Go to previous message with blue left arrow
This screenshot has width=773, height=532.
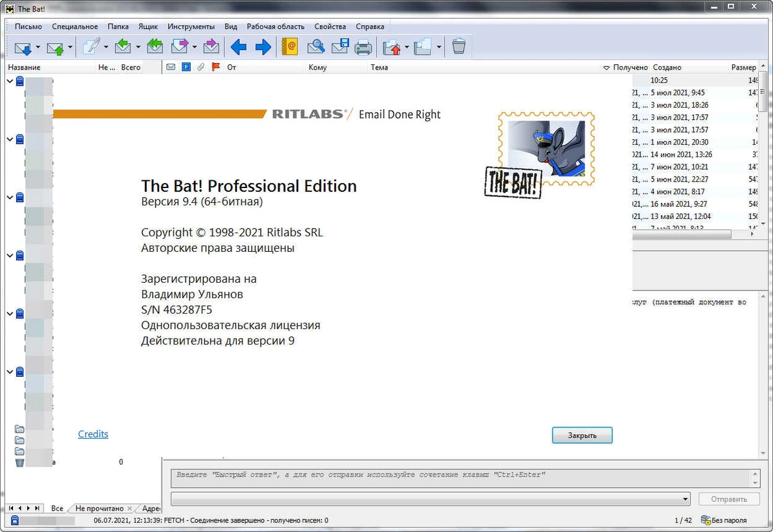tap(239, 47)
